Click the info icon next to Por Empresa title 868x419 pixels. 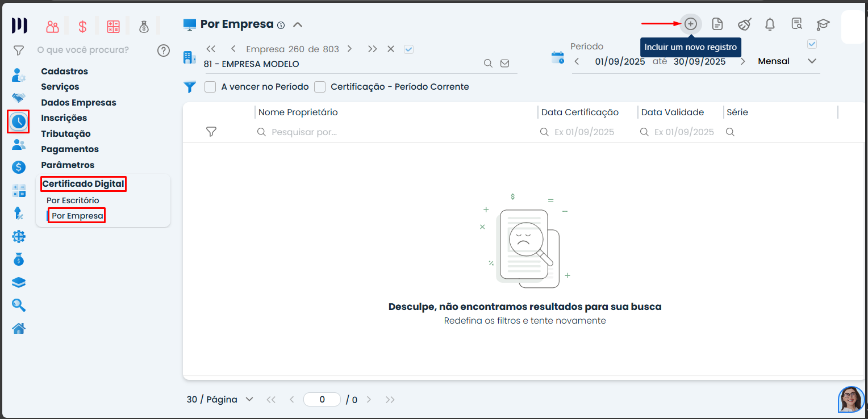pyautogui.click(x=281, y=25)
